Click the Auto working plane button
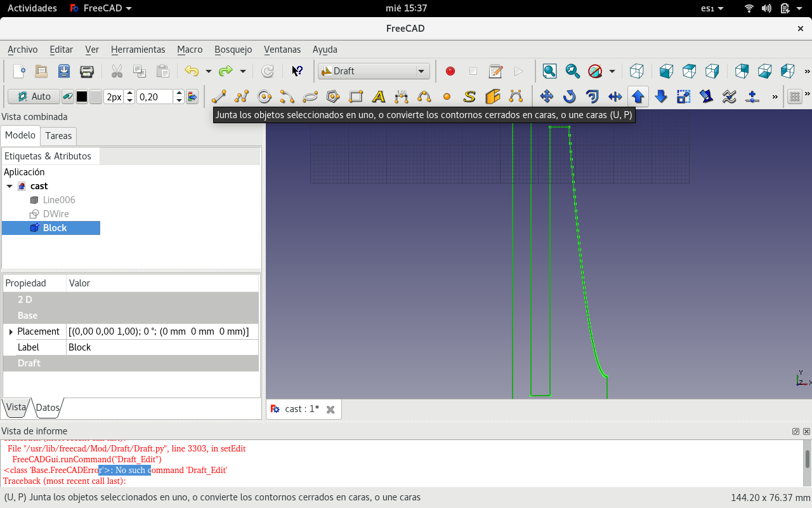 tap(34, 97)
